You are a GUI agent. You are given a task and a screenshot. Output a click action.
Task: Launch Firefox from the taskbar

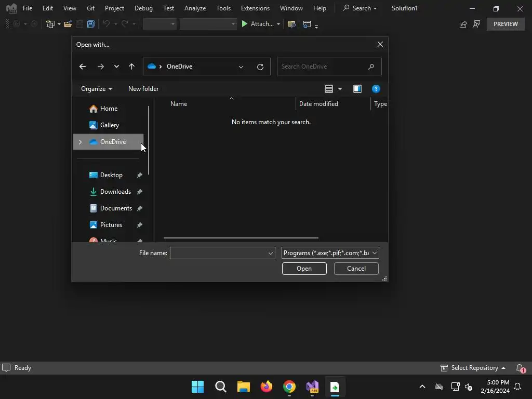point(267,387)
